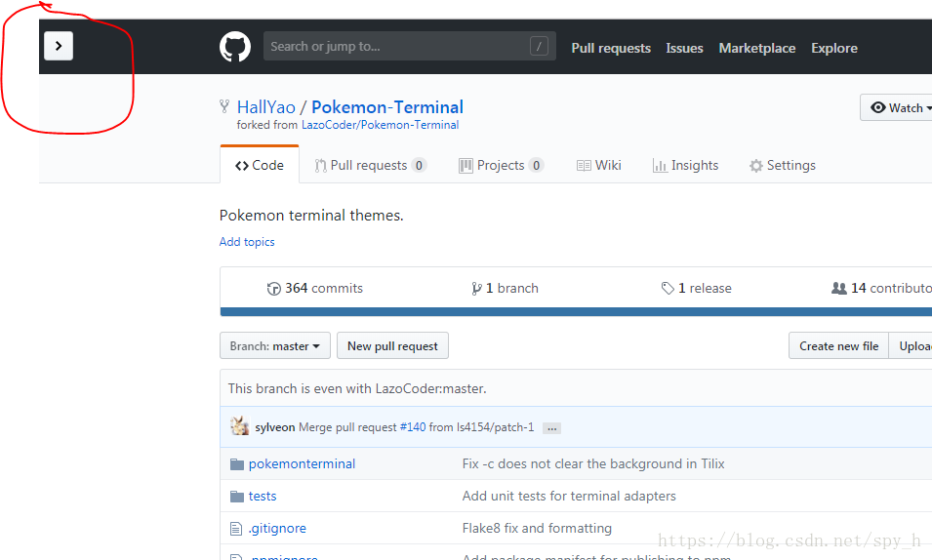Image resolution: width=932 pixels, height=560 pixels.
Task: Open Branch: master dropdown
Action: (275, 346)
